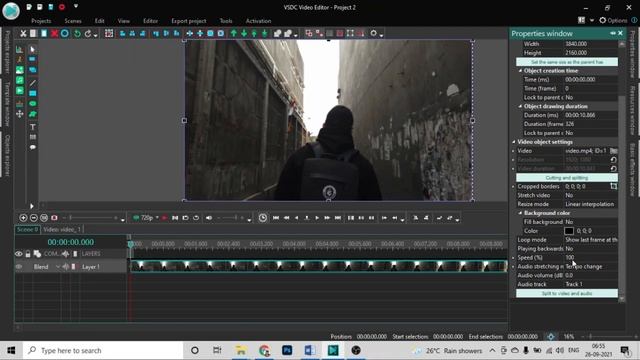Collapse the Object creation time section
The image size is (640, 360).
pos(520,71)
